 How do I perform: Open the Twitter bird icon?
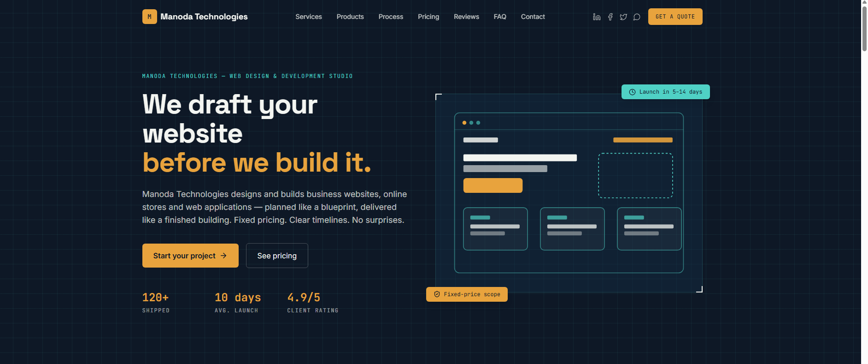pos(623,17)
